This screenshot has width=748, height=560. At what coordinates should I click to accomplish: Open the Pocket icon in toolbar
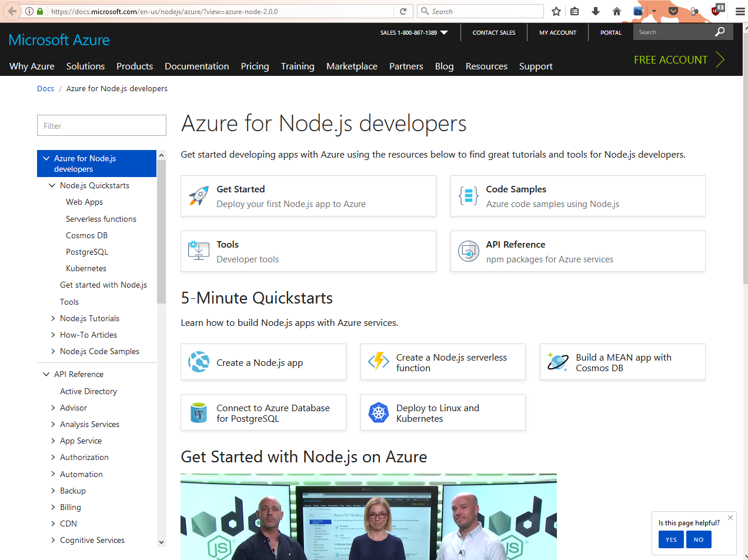pos(674,11)
